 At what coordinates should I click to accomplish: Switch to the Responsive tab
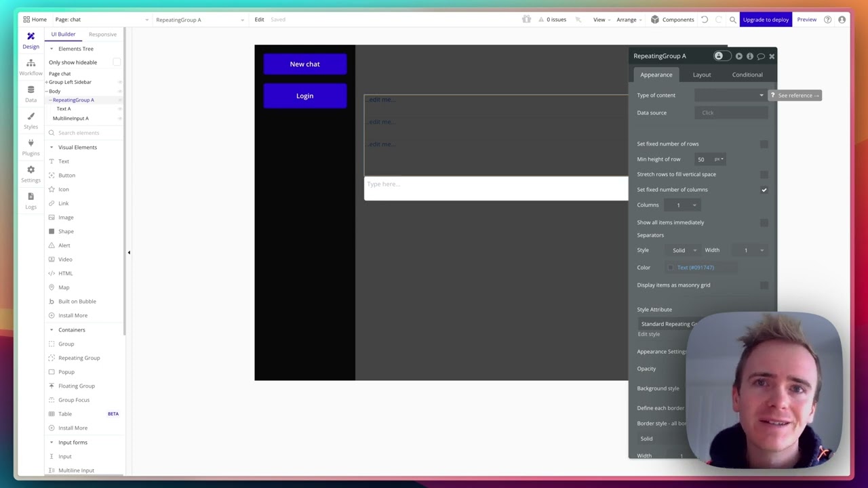coord(102,35)
